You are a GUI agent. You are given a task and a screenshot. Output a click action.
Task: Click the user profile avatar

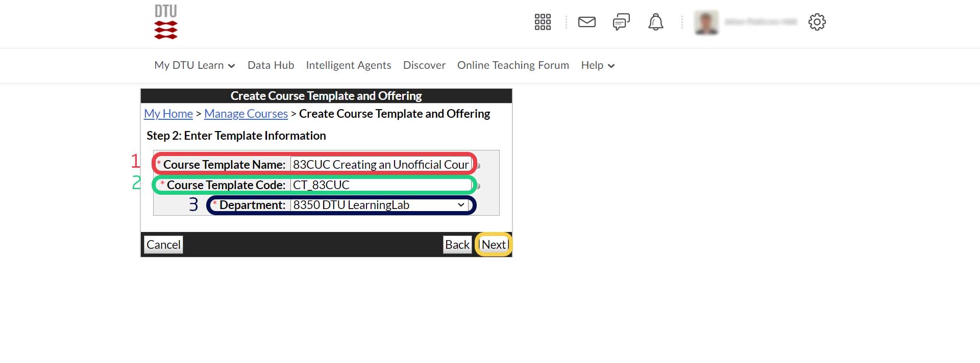tap(706, 22)
